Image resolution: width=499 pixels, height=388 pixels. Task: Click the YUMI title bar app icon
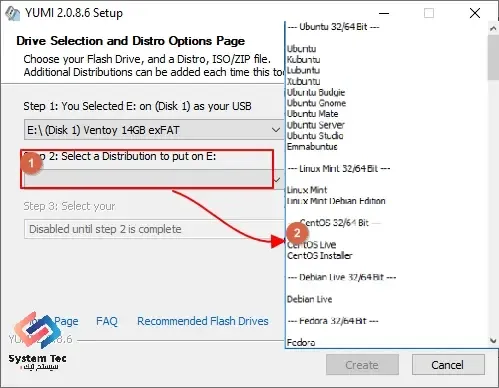13,13
